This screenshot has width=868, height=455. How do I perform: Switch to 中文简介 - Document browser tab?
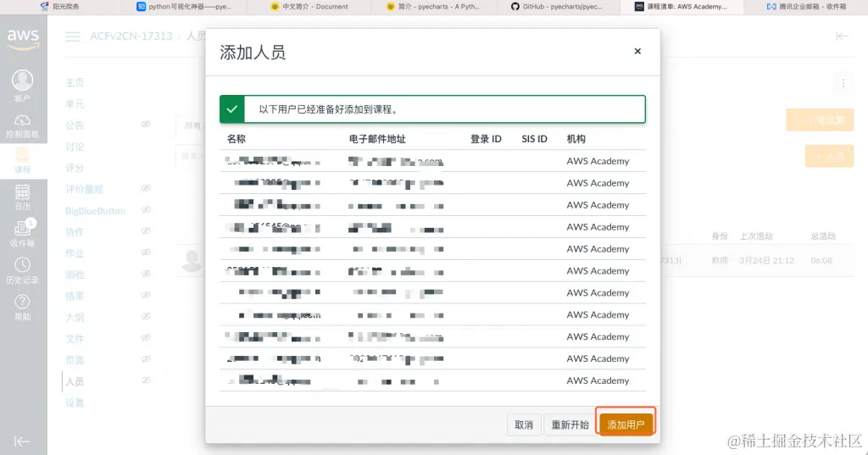tap(309, 7)
